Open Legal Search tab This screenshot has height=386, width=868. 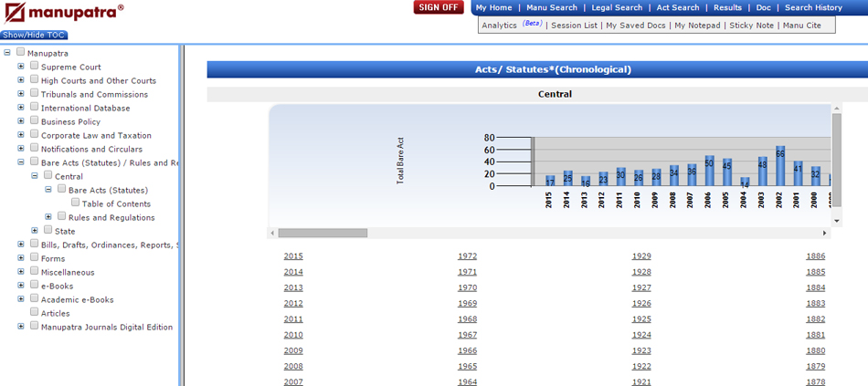point(617,7)
